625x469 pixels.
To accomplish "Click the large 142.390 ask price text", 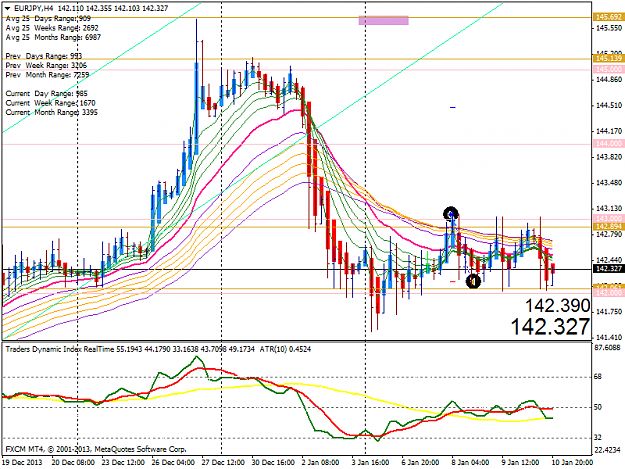I will click(557, 306).
